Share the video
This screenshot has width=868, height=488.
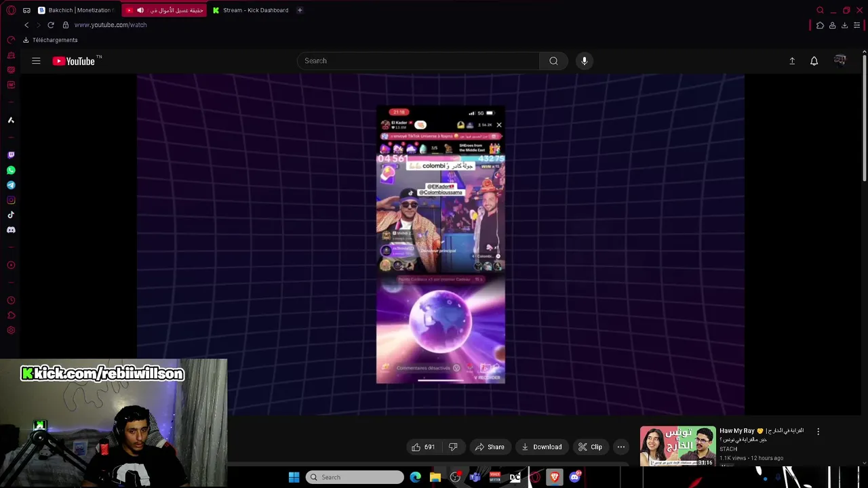click(x=490, y=447)
